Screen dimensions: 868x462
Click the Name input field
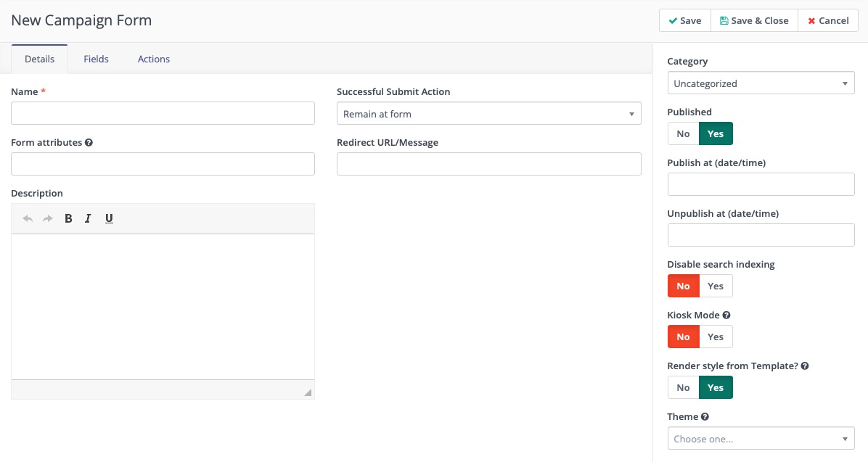point(163,113)
